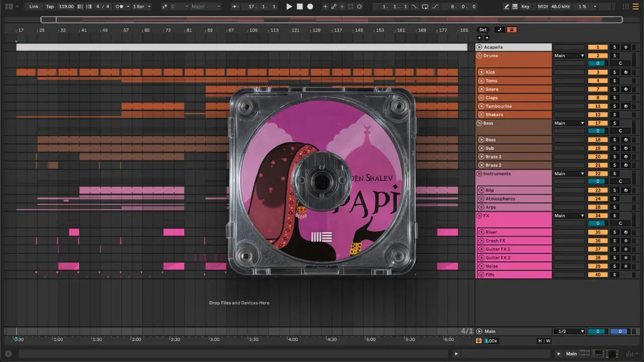644x362 pixels.
Task: Open the 1 Bar quantization dropdown
Action: (141, 7)
